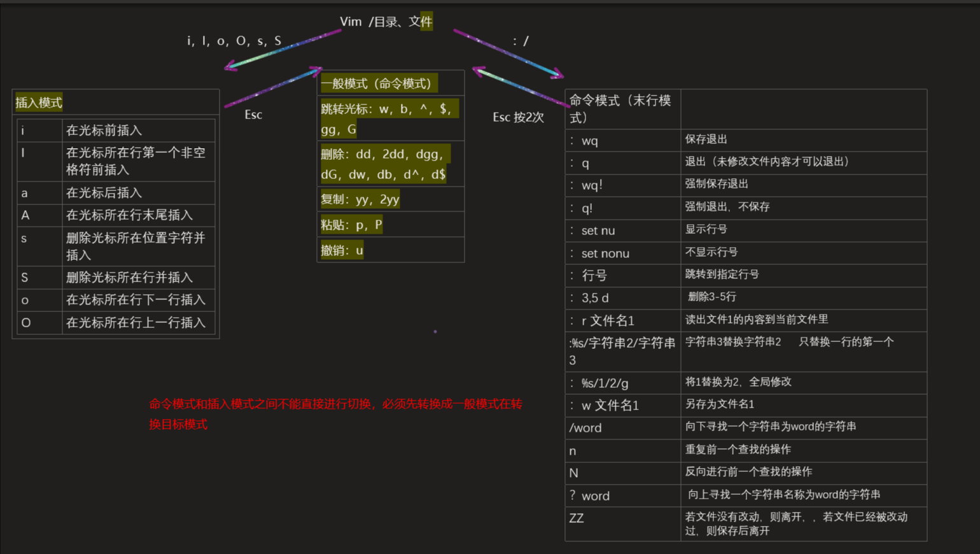Click the ': q' command cell
The width and height of the screenshot is (980, 554).
pyautogui.click(x=622, y=163)
